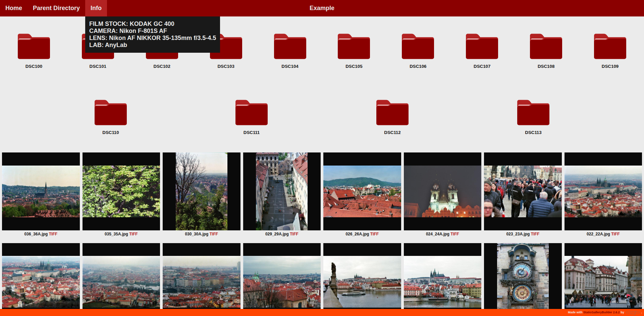
Task: Open the DSC112 folder icon
Action: pyautogui.click(x=392, y=113)
